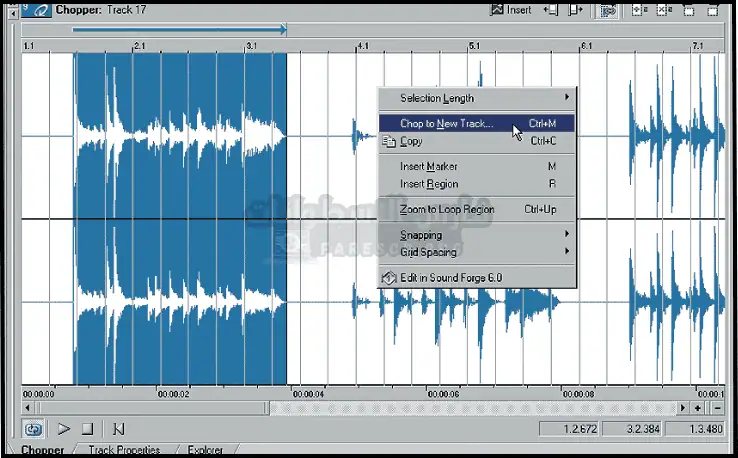738x458 pixels.
Task: Switch to the Track Properties tab
Action: click(x=123, y=450)
